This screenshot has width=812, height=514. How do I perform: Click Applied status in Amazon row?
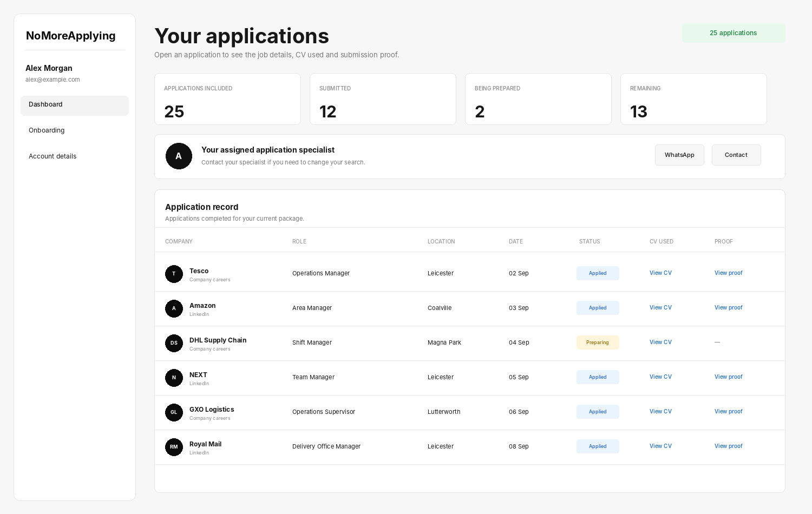(x=598, y=308)
